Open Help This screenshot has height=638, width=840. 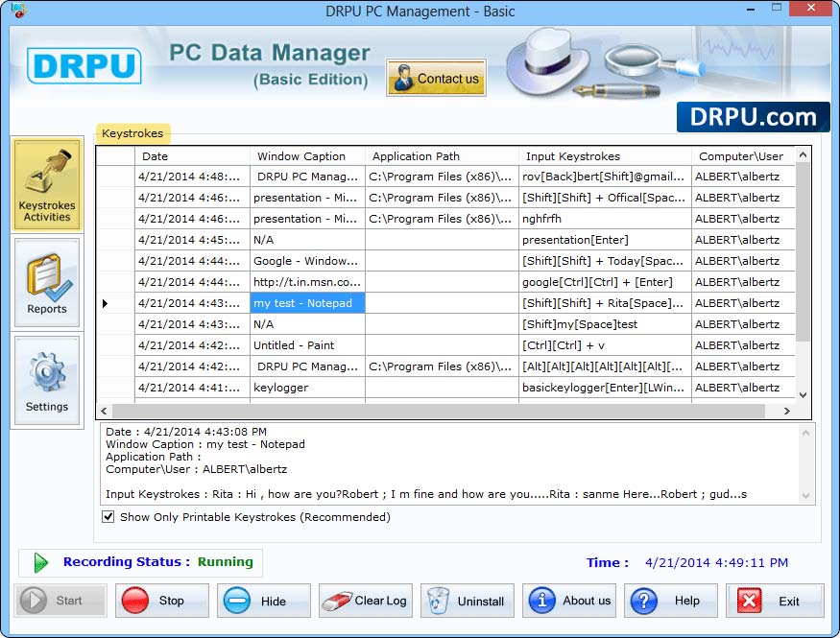click(671, 601)
